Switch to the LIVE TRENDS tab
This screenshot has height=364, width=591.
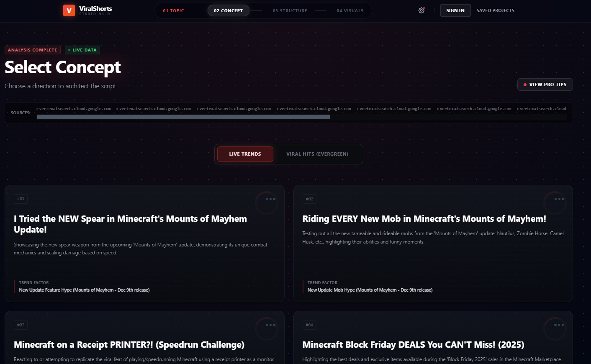(245, 154)
